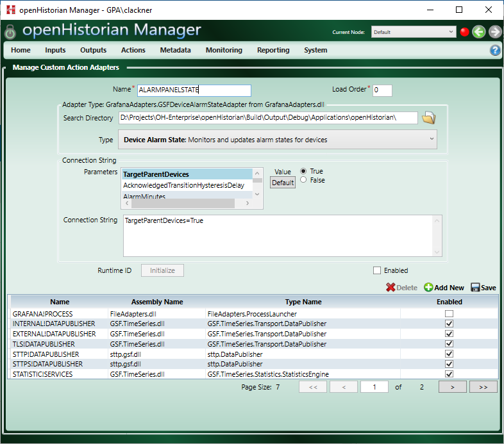Click the openHistorian app icon in title bar

tap(11, 10)
